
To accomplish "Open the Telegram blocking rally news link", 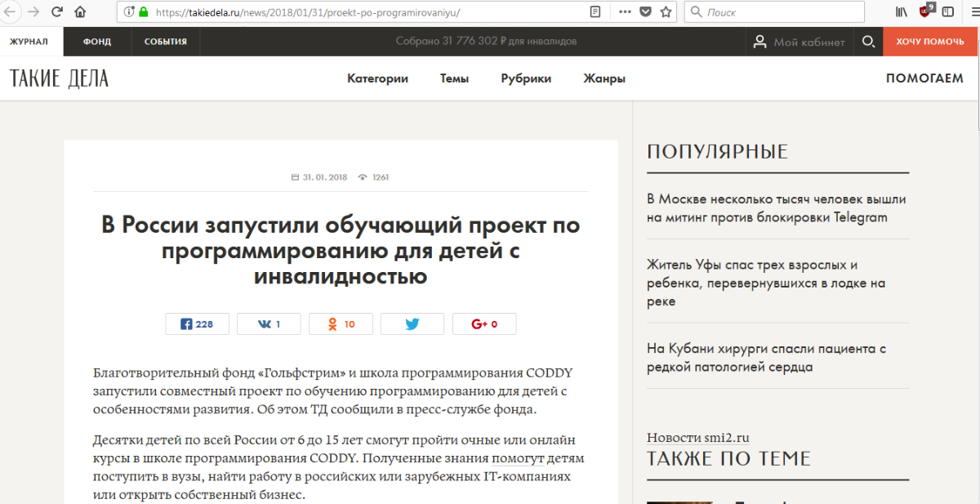I will tap(776, 208).
